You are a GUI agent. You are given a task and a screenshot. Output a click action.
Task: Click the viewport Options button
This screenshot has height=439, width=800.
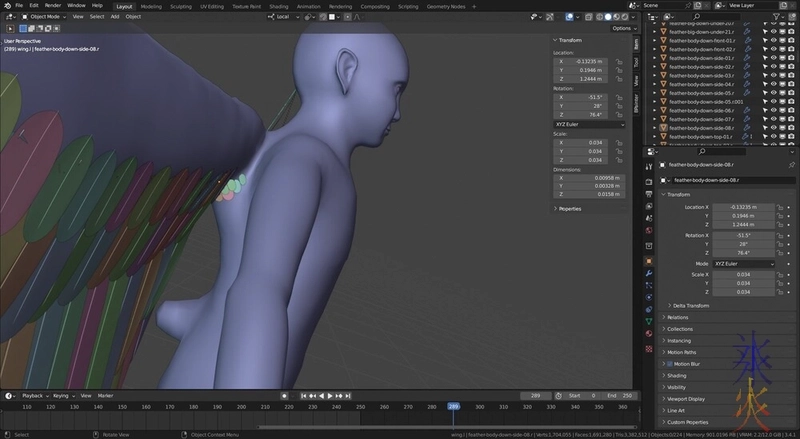click(x=621, y=28)
